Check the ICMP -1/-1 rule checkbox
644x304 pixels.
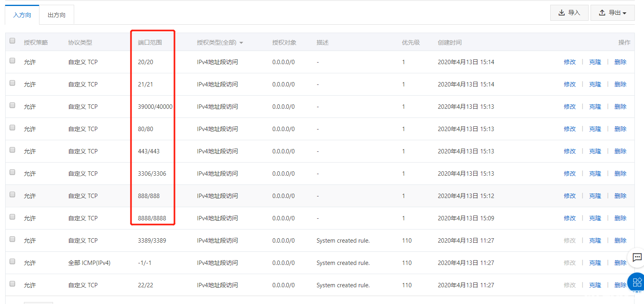coord(12,261)
